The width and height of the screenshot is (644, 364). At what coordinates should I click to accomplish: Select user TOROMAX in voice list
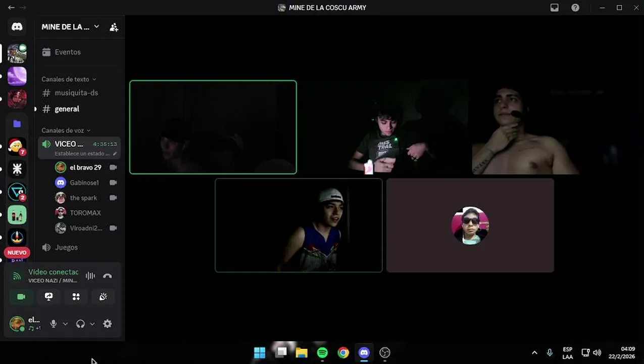(x=86, y=213)
